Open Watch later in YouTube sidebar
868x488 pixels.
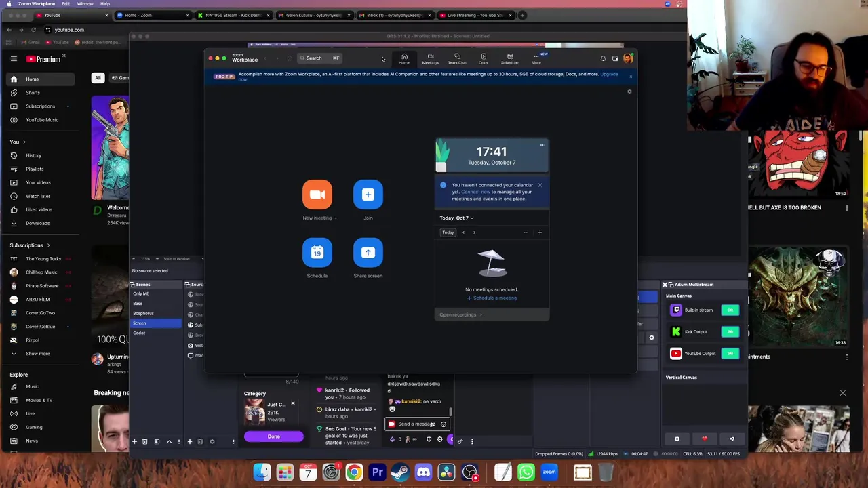pyautogui.click(x=39, y=196)
